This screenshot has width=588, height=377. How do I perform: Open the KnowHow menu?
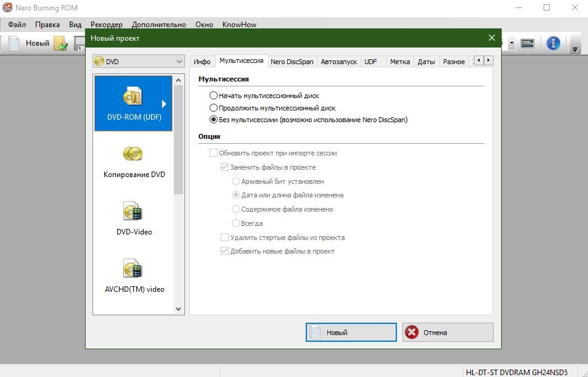click(x=239, y=25)
